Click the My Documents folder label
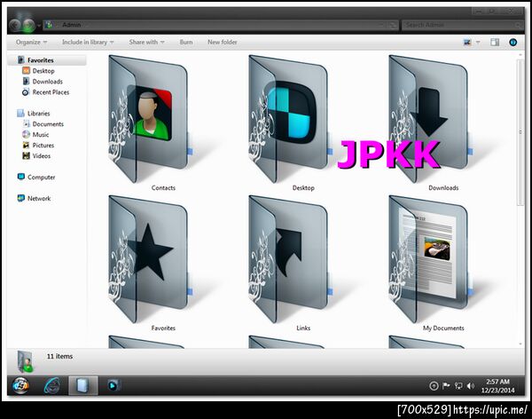532x419 pixels. (443, 328)
